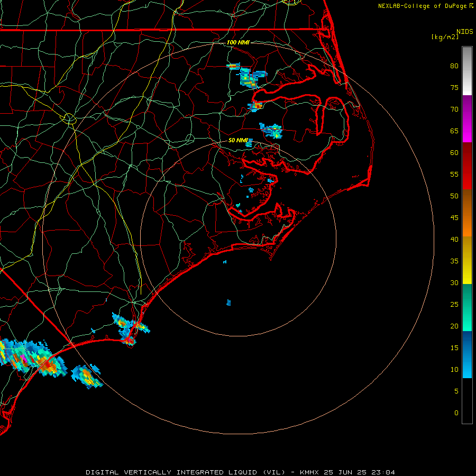Click the scale value 25

pos(454,304)
